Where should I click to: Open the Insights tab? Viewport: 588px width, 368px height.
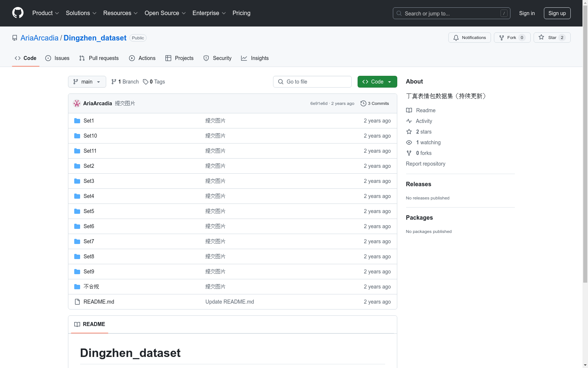pyautogui.click(x=255, y=58)
